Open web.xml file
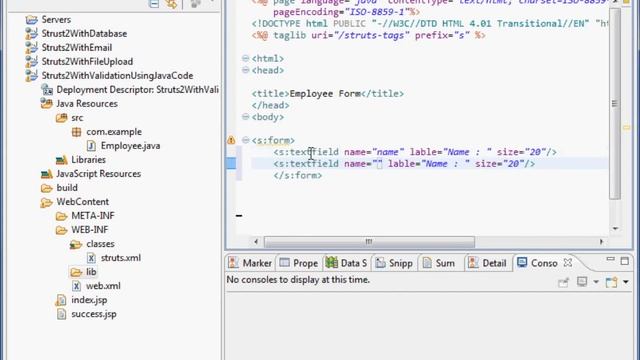Screen dimensions: 640x360 [x=103, y=286]
